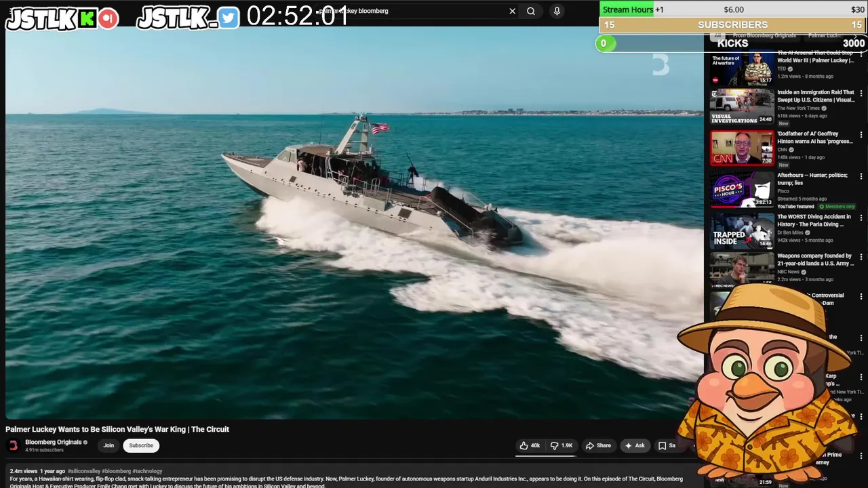Open NBC News weapons company thumbnail

742,269
